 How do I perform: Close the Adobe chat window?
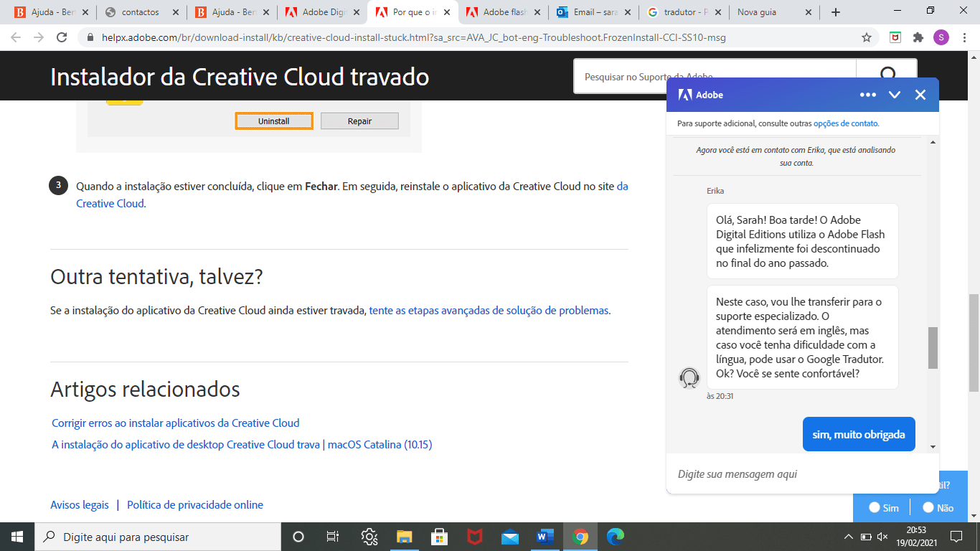[x=920, y=95]
